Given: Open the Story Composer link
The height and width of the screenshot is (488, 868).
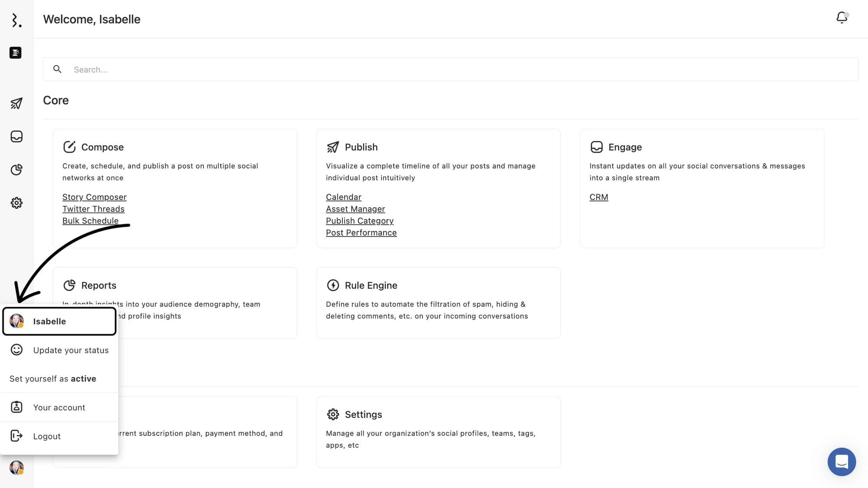Looking at the screenshot, I should click(x=94, y=197).
